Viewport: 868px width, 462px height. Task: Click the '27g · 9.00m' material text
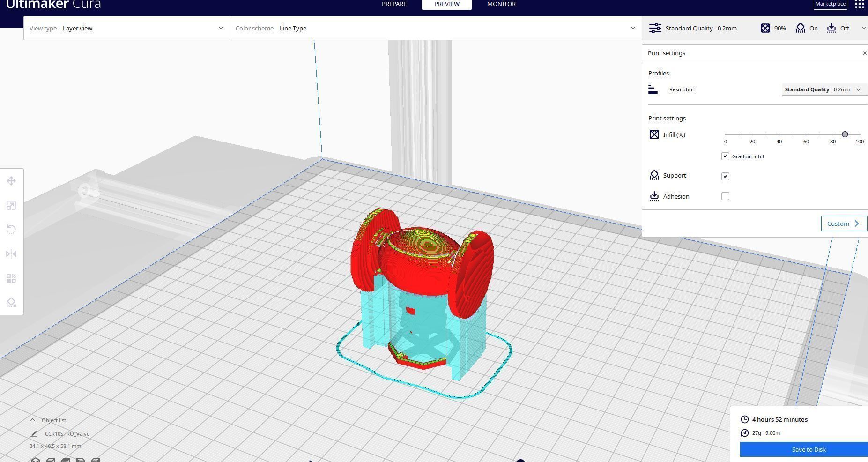pos(766,433)
